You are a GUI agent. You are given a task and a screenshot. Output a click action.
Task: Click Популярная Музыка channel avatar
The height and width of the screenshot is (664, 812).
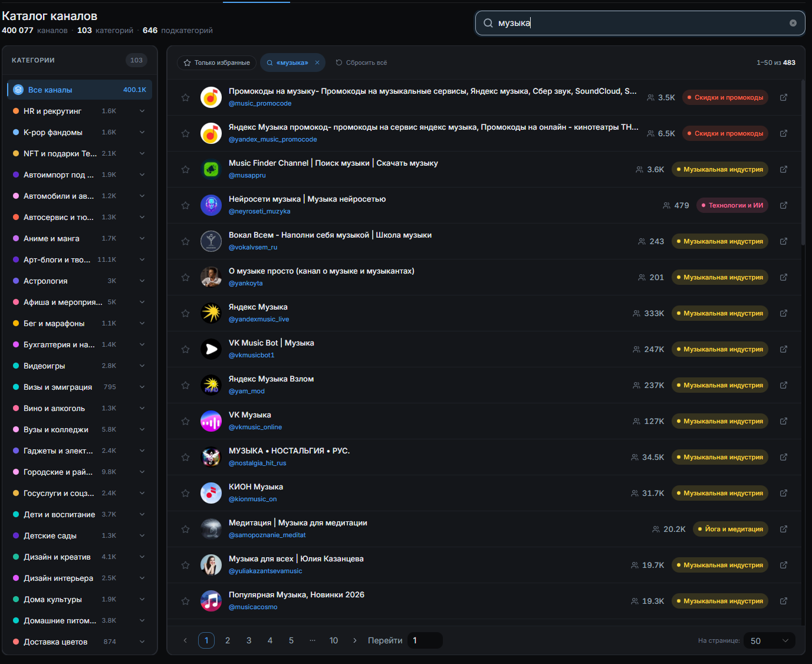tap(211, 601)
